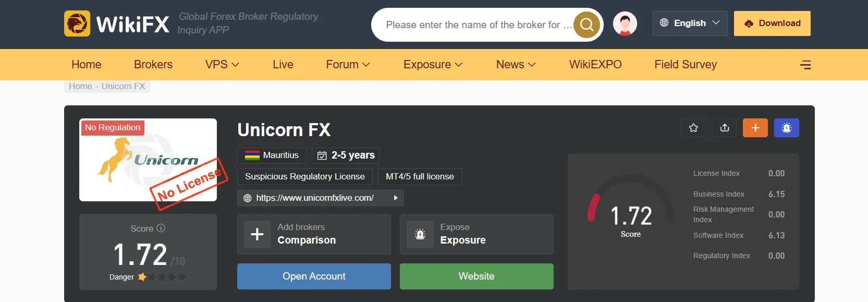The image size is (868, 302).
Task: Click the globe icon beside website URL
Action: (x=248, y=198)
